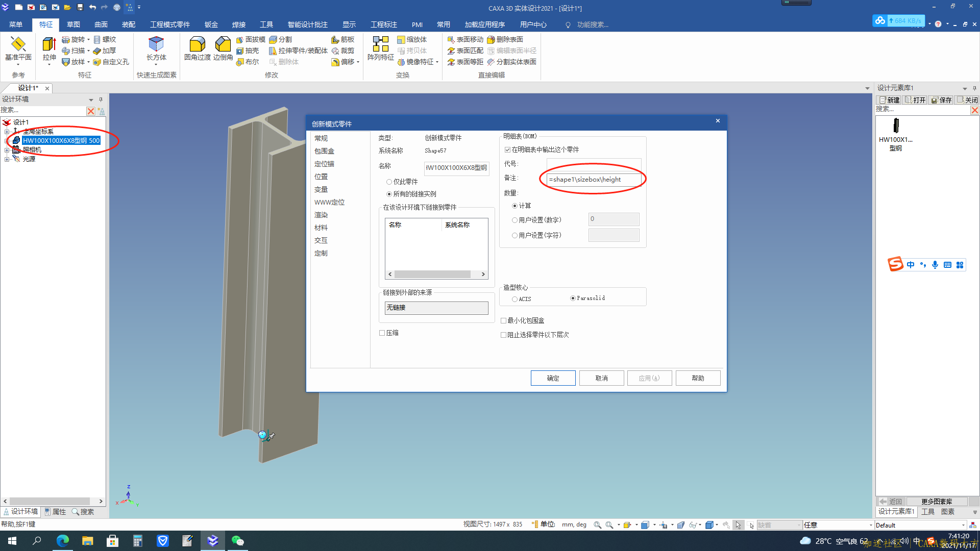
Task: Open the 钣金 ribbon tab
Action: coord(211,24)
